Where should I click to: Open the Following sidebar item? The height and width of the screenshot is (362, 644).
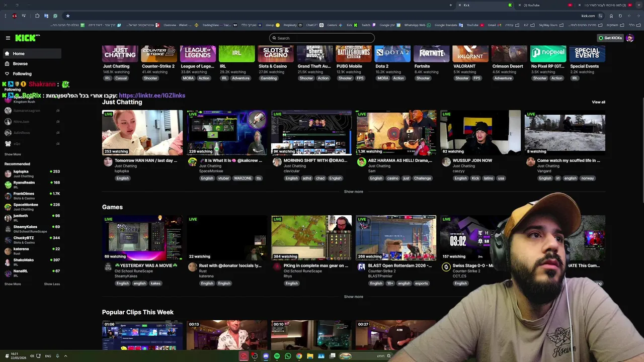31,73
